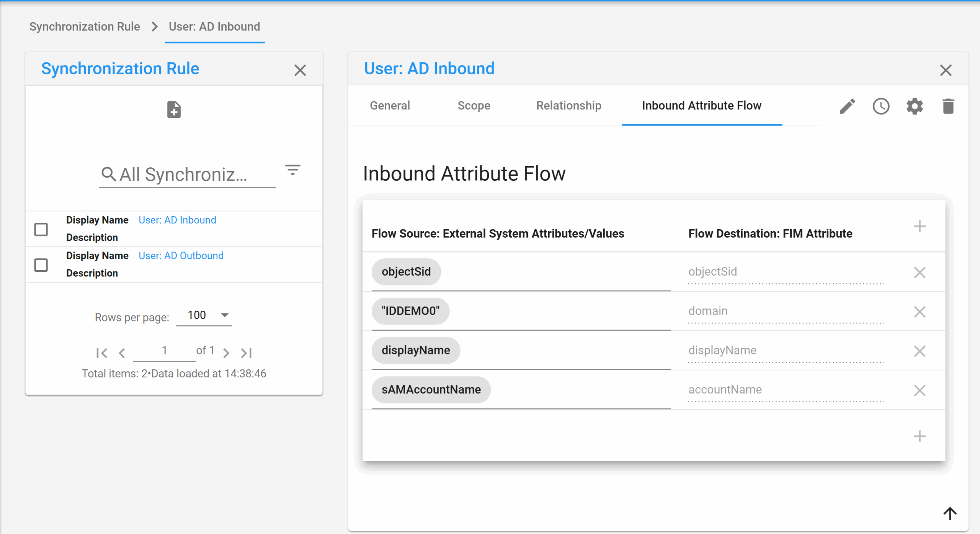Image resolution: width=980 pixels, height=534 pixels.
Task: Click the scroll-to-top arrow icon
Action: click(x=950, y=513)
